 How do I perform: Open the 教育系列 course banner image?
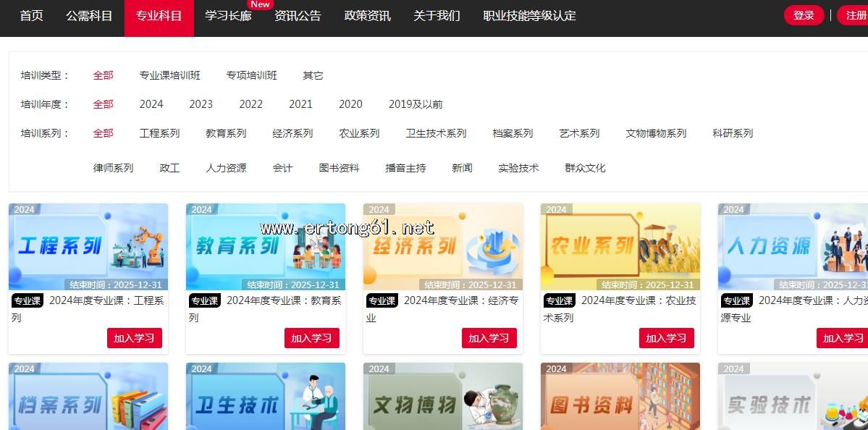pos(265,246)
